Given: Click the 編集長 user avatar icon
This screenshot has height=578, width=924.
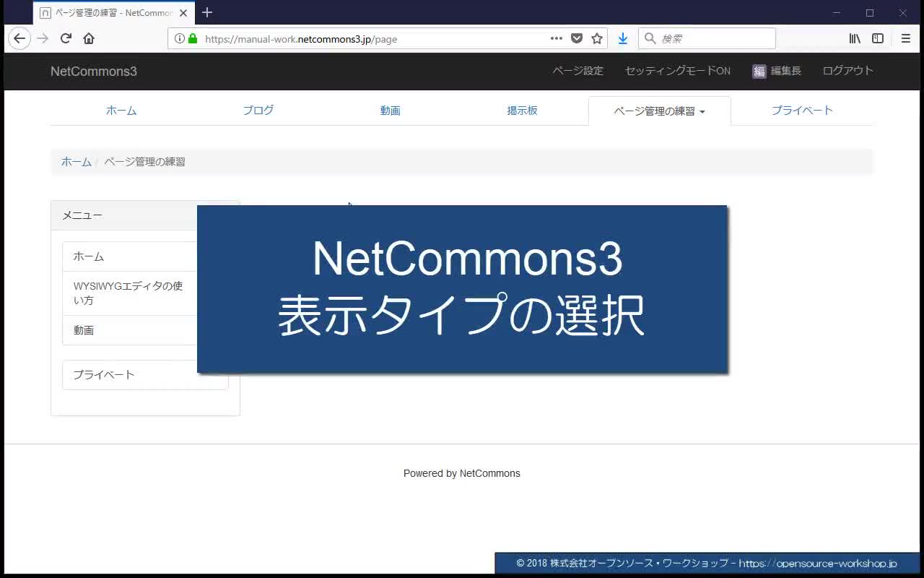Looking at the screenshot, I should 759,71.
